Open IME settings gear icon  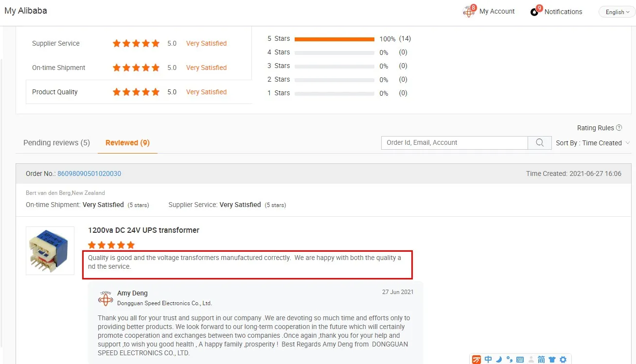click(x=563, y=360)
